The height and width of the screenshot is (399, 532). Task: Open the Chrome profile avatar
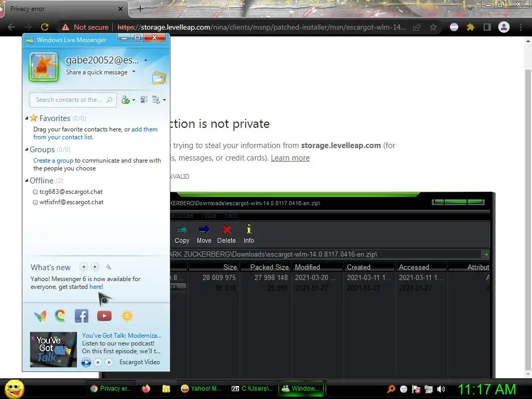click(x=504, y=27)
